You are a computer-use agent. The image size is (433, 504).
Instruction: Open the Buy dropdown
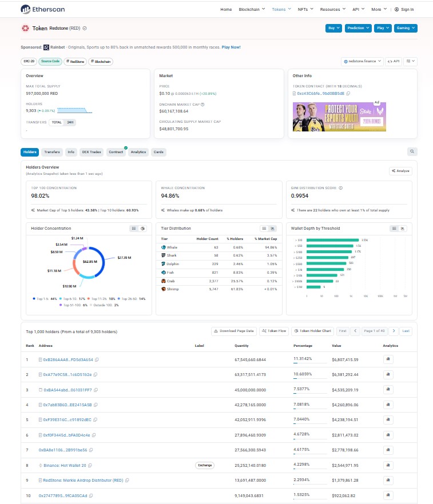(x=333, y=29)
